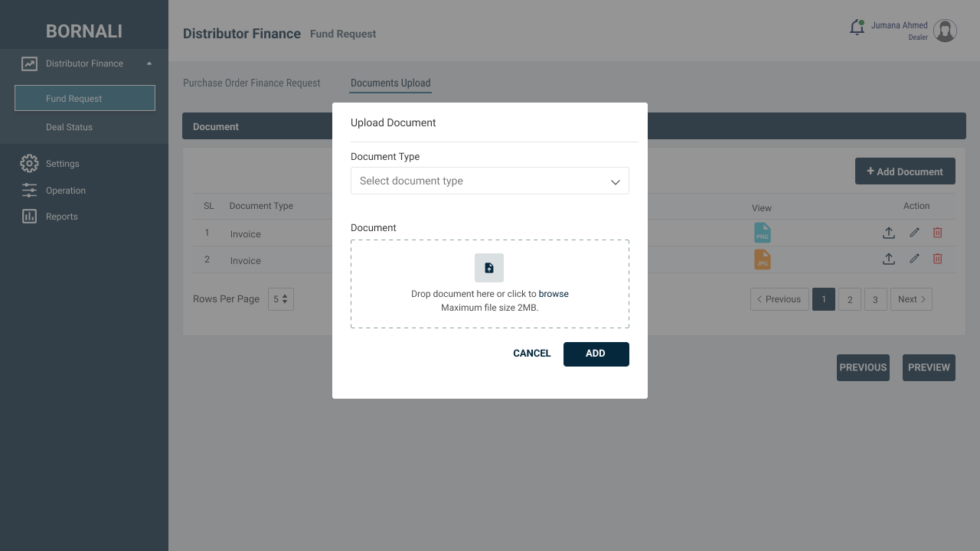Screen dimensions: 980x551
Task: Select the Documents Upload tab
Action: pos(390,83)
